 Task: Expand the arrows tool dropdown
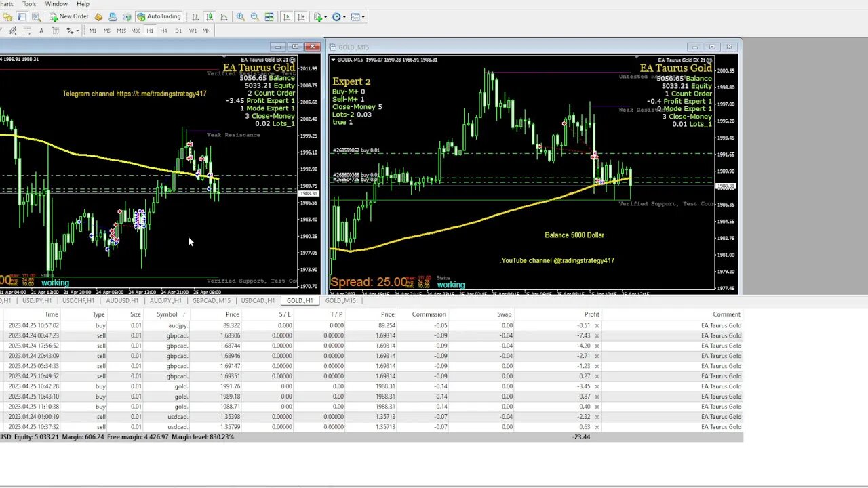pos(77,30)
